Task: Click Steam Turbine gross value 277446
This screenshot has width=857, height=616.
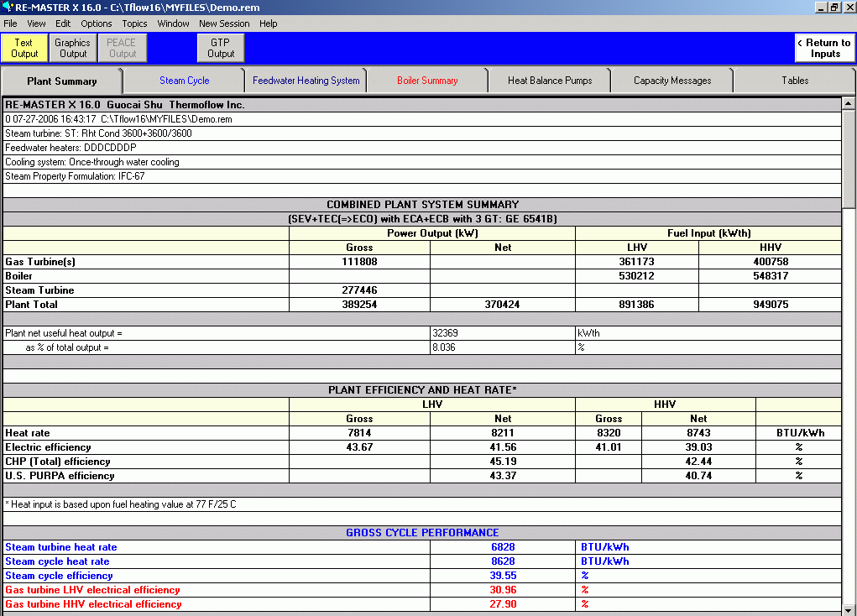Action: coord(359,290)
